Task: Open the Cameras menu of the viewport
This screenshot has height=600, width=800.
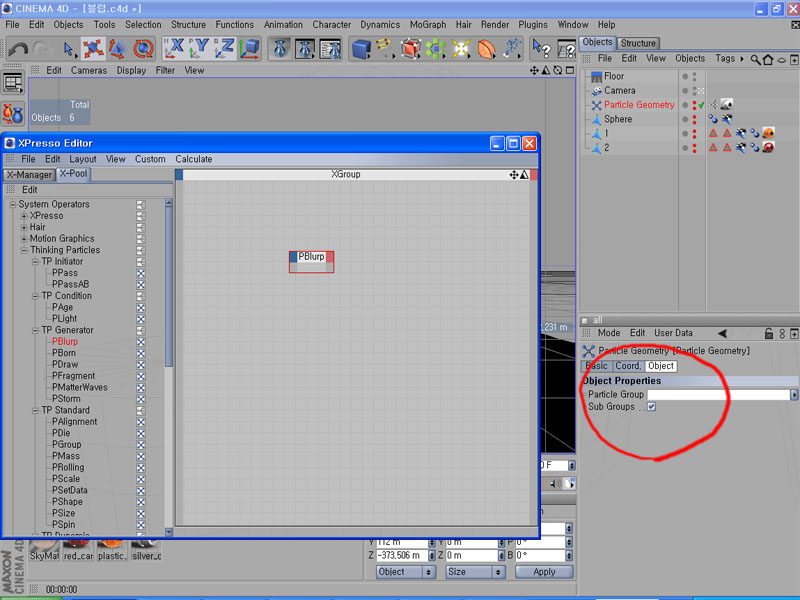Action: coord(89,70)
